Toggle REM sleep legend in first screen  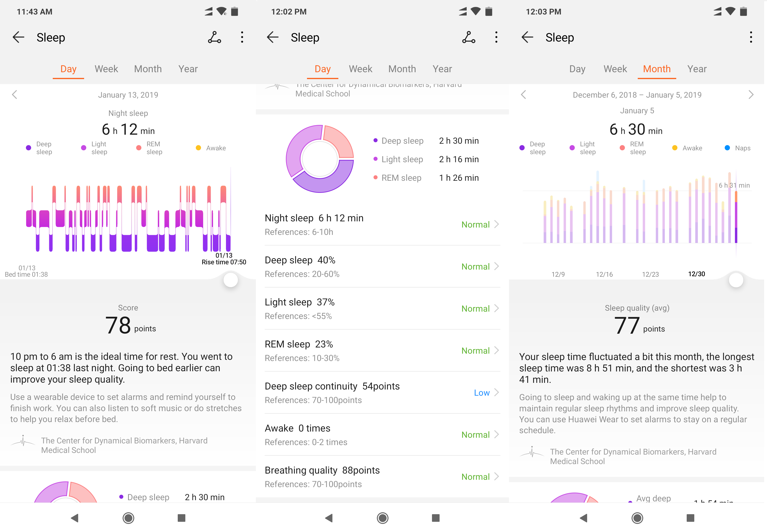(x=142, y=147)
